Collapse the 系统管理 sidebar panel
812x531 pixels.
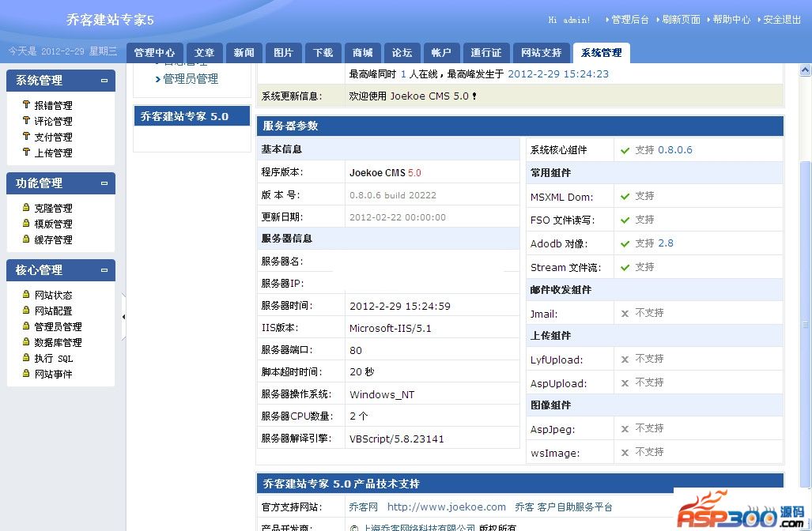point(104,81)
